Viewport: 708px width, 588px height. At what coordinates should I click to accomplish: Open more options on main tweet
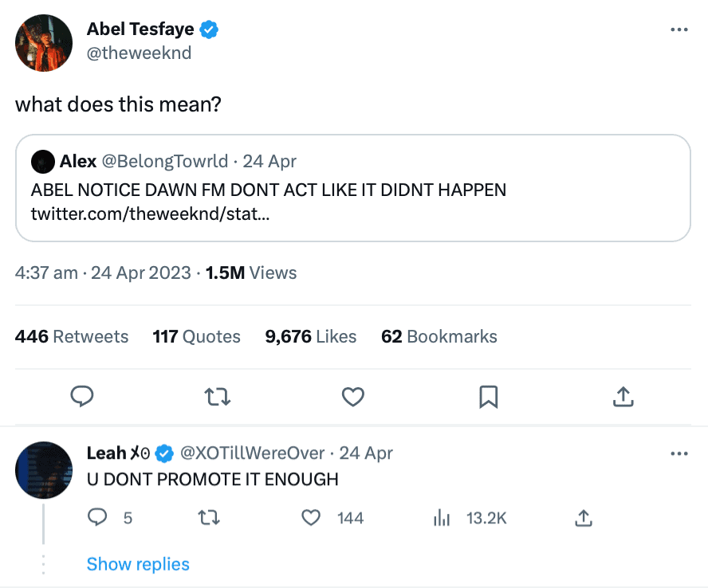point(678,30)
